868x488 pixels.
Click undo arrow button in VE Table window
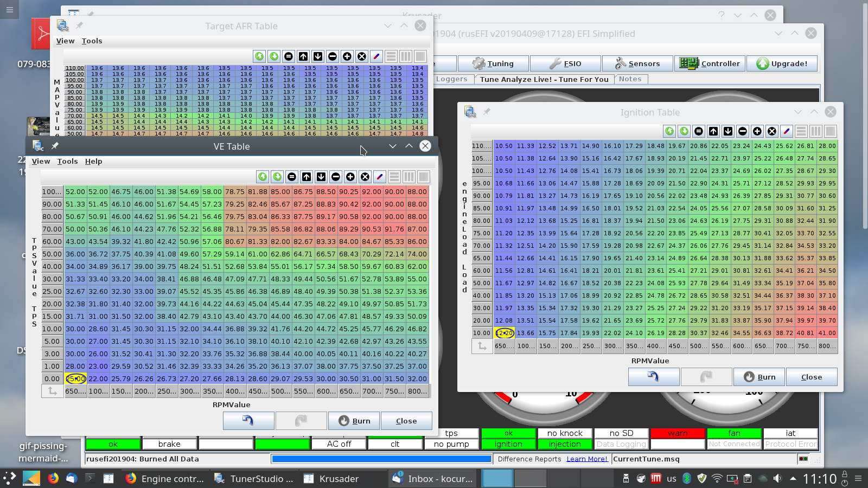tap(248, 421)
